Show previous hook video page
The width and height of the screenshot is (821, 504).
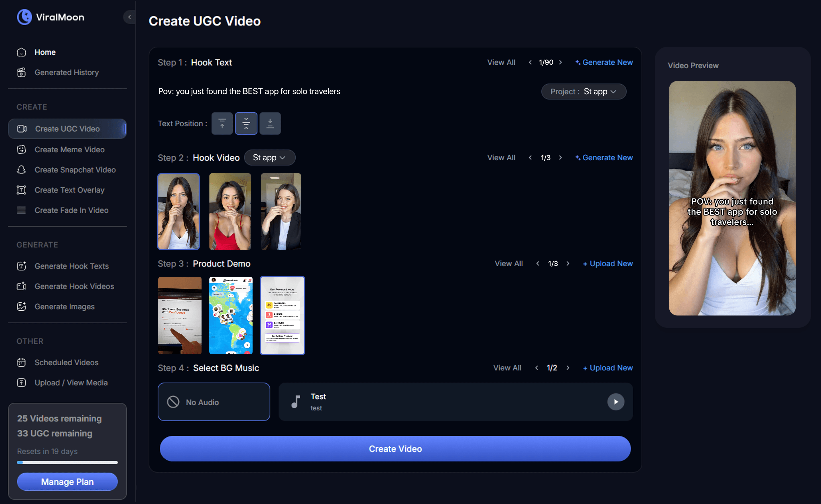click(530, 157)
